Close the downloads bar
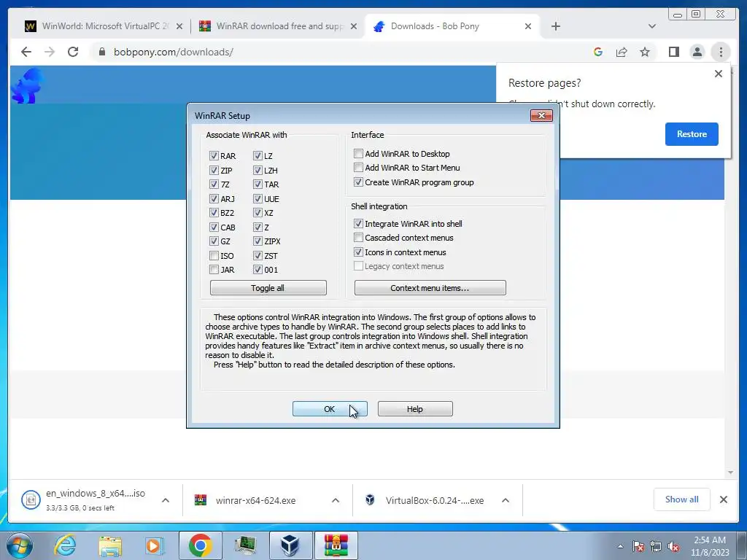Image resolution: width=747 pixels, height=560 pixels. point(724,499)
